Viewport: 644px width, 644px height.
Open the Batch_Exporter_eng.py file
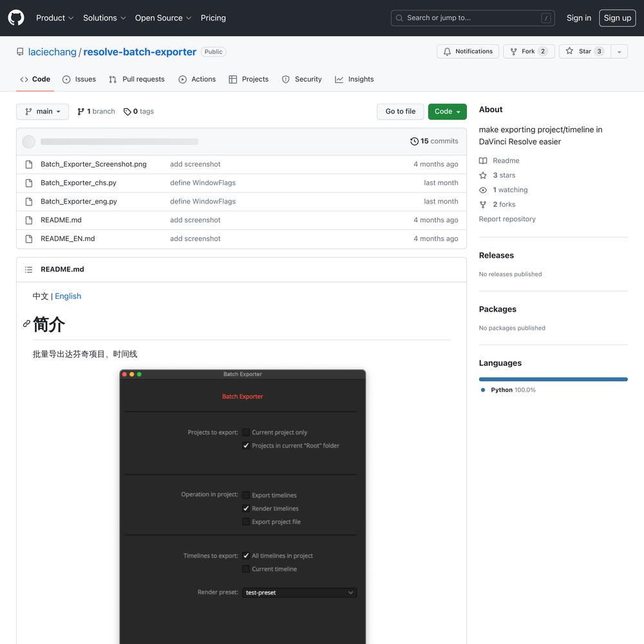79,202
